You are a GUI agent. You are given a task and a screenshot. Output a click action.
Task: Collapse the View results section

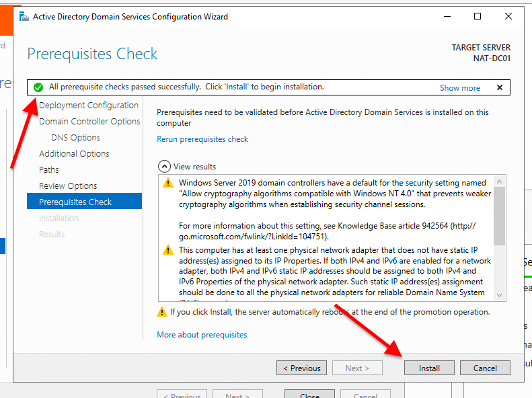point(164,167)
